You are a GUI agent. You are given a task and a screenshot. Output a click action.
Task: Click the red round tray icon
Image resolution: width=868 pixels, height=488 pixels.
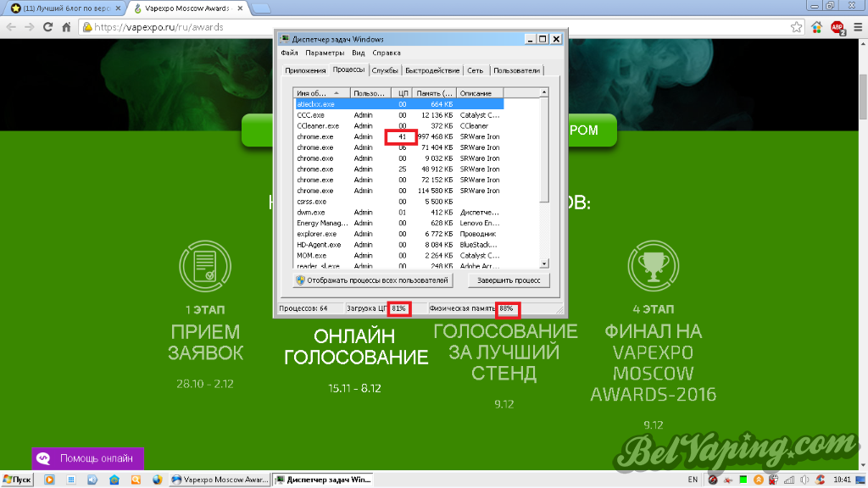pos(712,480)
